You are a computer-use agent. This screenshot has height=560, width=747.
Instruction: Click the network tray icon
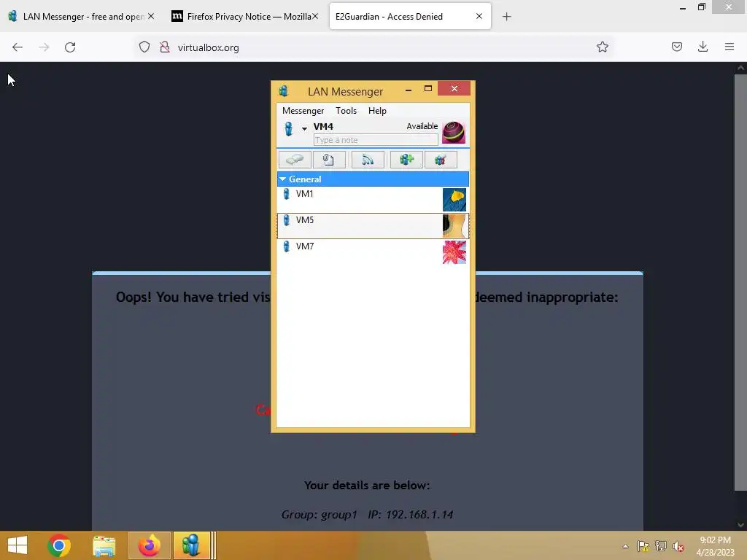[x=661, y=546]
